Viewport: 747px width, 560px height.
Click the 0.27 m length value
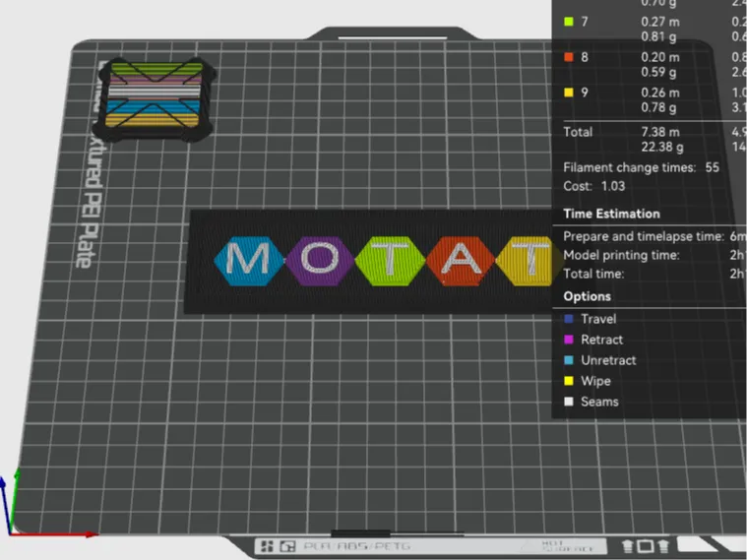pyautogui.click(x=660, y=22)
